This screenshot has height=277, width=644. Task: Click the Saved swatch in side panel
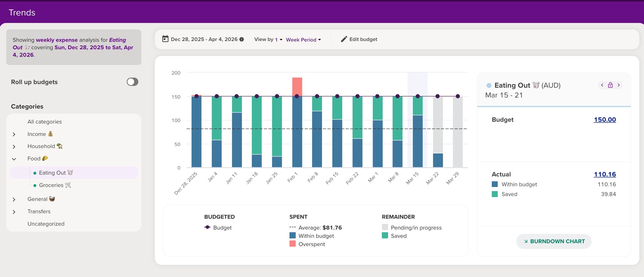coord(495,194)
